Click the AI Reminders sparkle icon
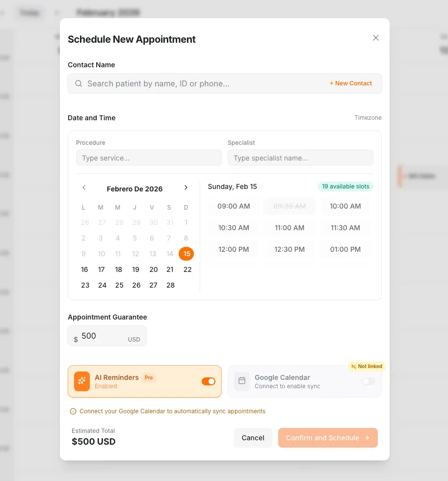Viewport: 448px width, 481px height. tap(81, 381)
